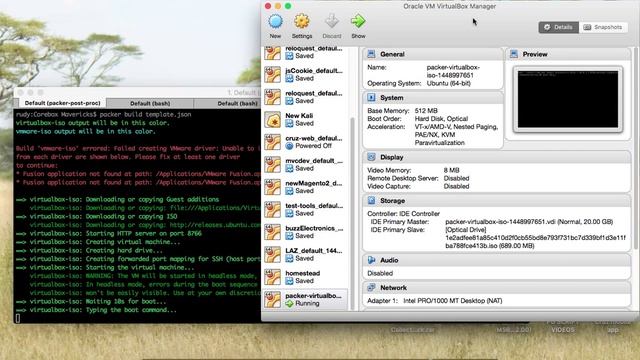Select test-tools_default VM entry
Screen dimensions: 640x360
pyautogui.click(x=305, y=209)
